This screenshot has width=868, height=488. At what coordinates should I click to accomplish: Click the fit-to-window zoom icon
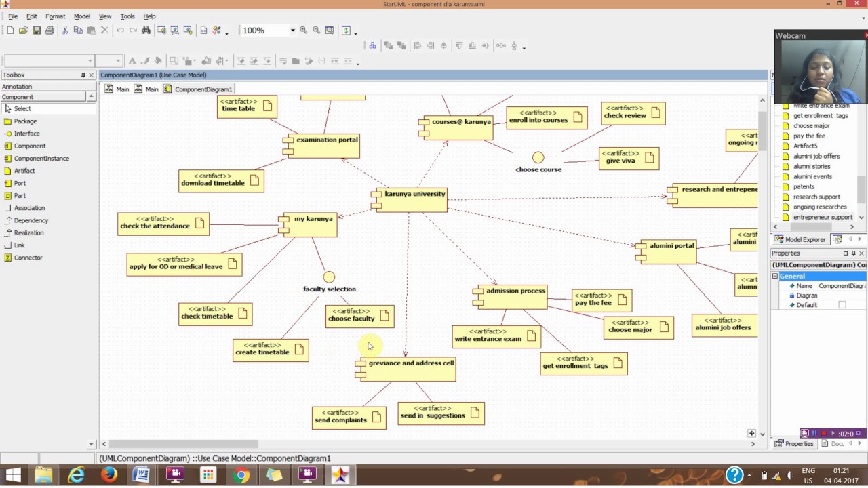click(330, 30)
